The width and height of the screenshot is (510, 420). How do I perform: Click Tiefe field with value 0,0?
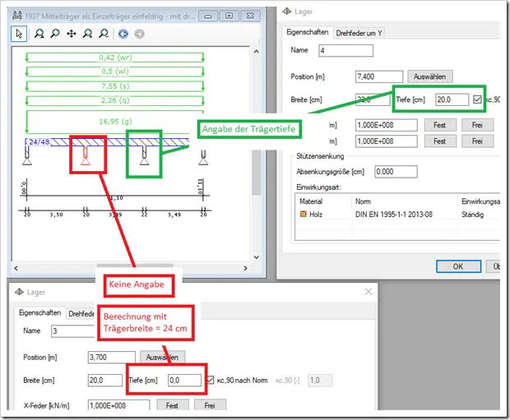point(184,381)
